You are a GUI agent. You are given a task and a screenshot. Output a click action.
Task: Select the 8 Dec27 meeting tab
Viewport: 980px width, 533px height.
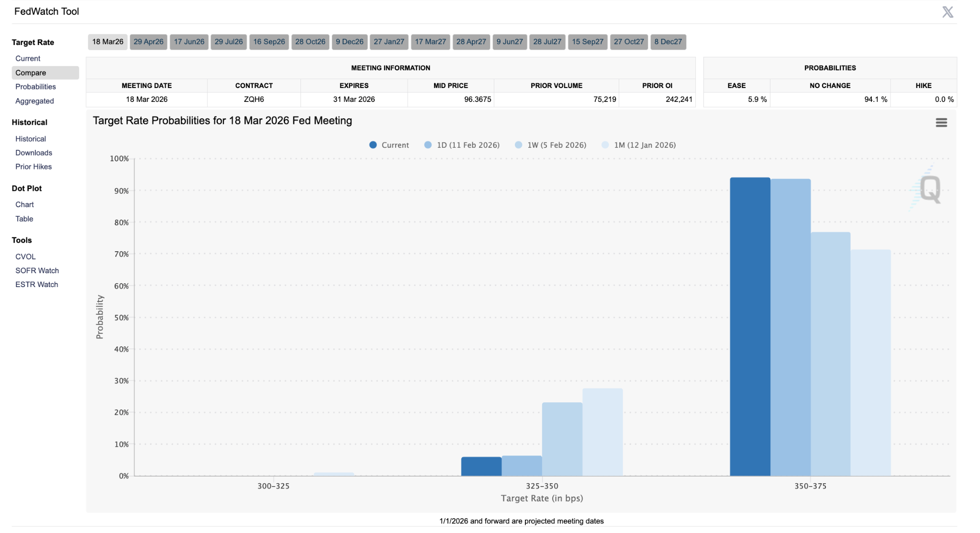tap(668, 42)
